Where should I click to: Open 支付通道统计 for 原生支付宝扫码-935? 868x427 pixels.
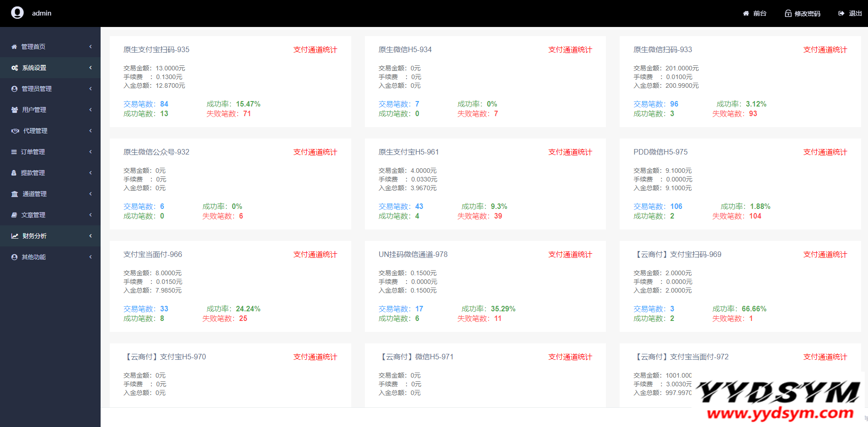pyautogui.click(x=315, y=50)
